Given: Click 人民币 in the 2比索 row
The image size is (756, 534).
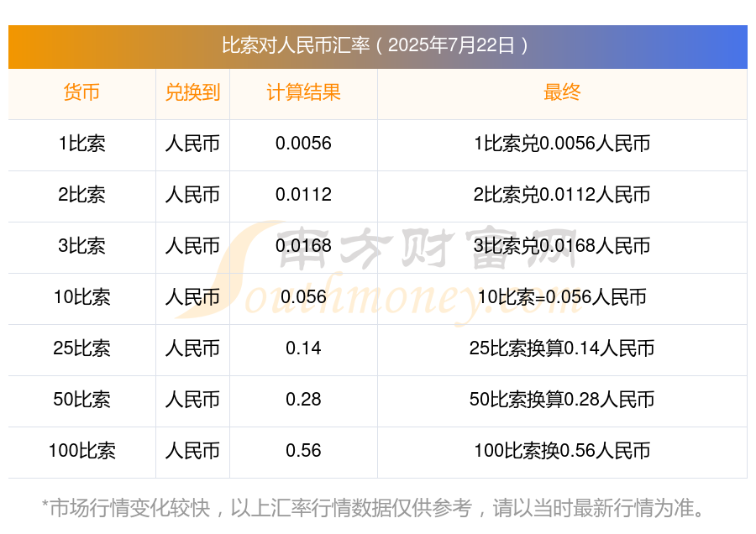Looking at the screenshot, I should tap(192, 195).
